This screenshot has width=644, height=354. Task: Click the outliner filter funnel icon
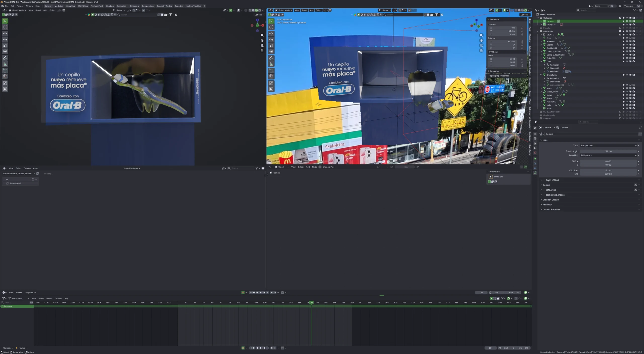coord(634,10)
